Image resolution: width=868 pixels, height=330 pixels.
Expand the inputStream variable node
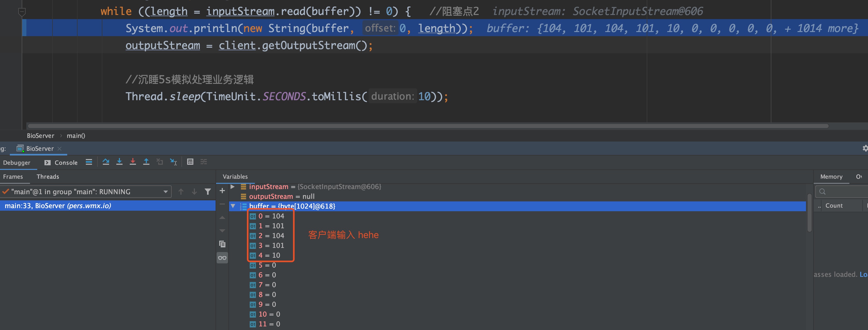232,186
